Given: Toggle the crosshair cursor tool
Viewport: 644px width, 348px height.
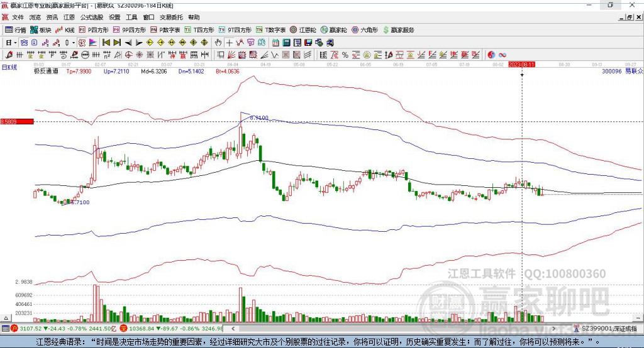Looking at the screenshot, I should coord(229,43).
